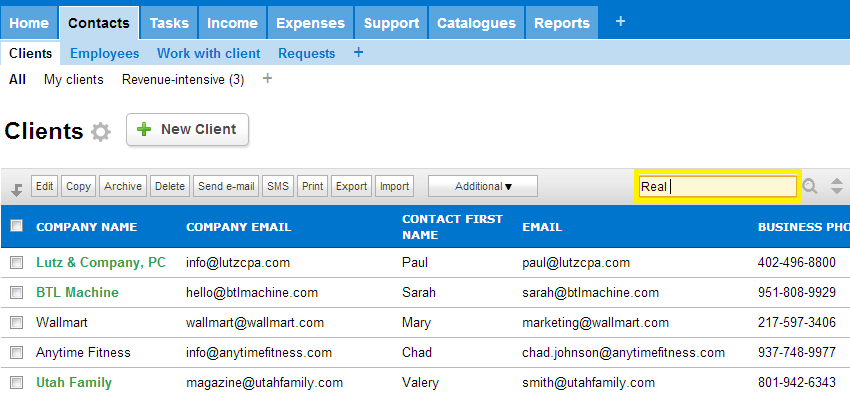Click marketing@wallmart.com email cell

pyautogui.click(x=595, y=323)
